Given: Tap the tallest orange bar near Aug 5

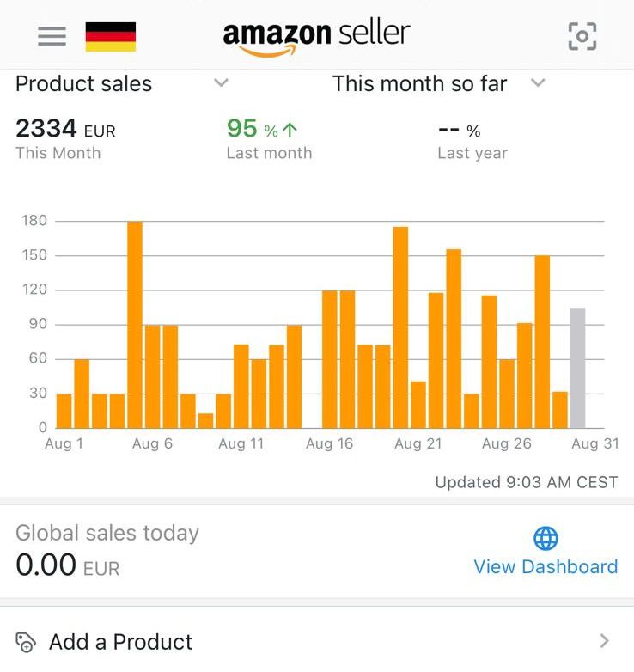Looking at the screenshot, I should click(135, 325).
